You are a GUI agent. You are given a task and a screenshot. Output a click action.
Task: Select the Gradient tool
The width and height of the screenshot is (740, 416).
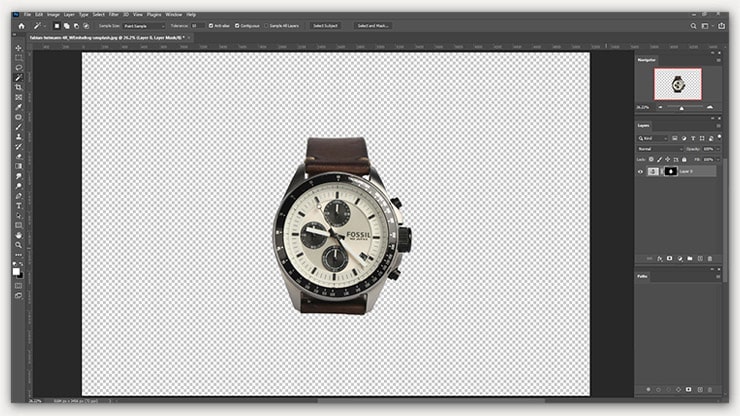tap(18, 166)
